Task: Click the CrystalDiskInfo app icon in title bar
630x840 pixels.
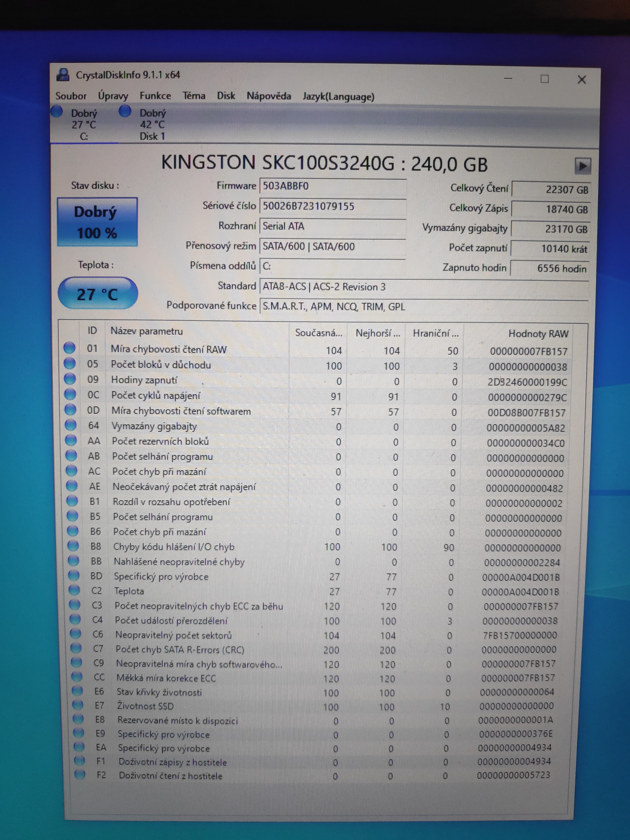Action: pos(63,75)
